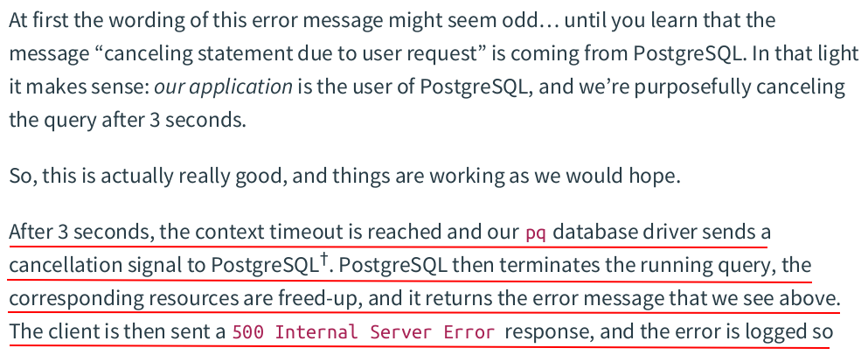
Task: Click the italicized words our application
Action: tap(223, 87)
